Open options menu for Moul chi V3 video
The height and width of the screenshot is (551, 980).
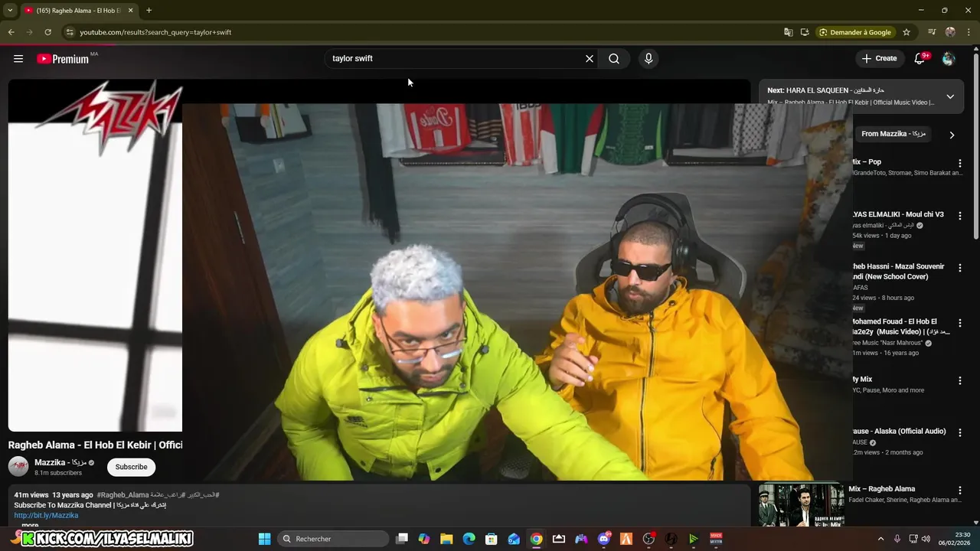click(960, 216)
